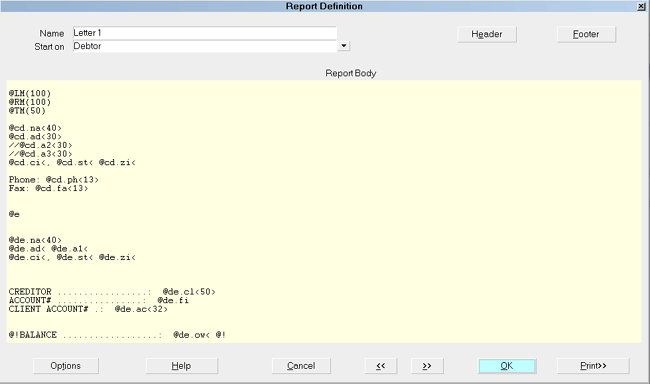The height and width of the screenshot is (384, 650).
Task: Go to next record with >> button
Action: coord(427,366)
